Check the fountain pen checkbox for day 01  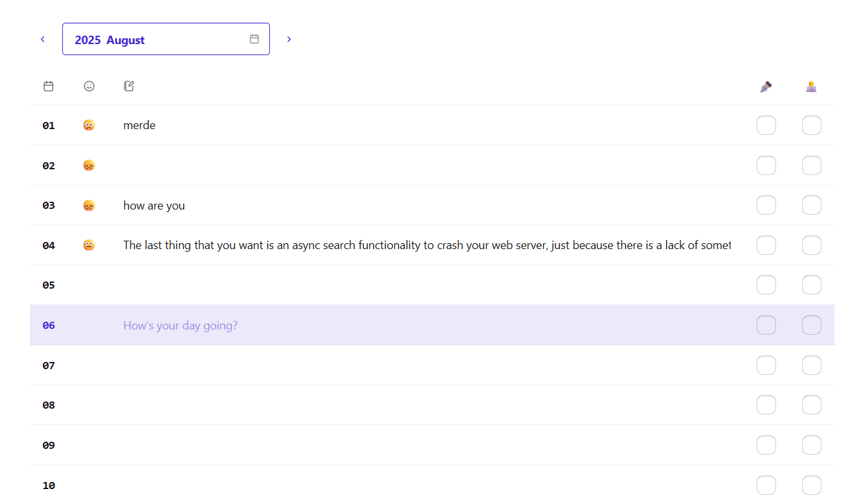pyautogui.click(x=766, y=125)
